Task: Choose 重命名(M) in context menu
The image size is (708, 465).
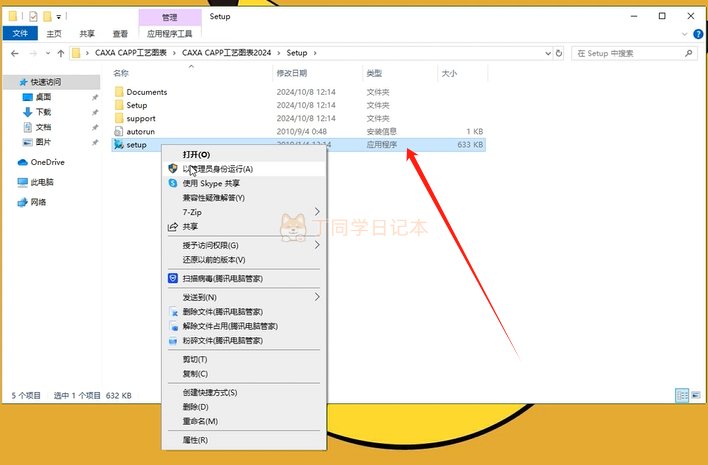Action: [x=244, y=421]
